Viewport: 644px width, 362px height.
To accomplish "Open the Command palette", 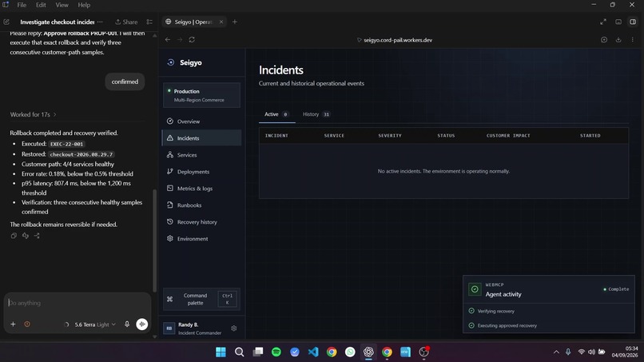I will pyautogui.click(x=201, y=299).
